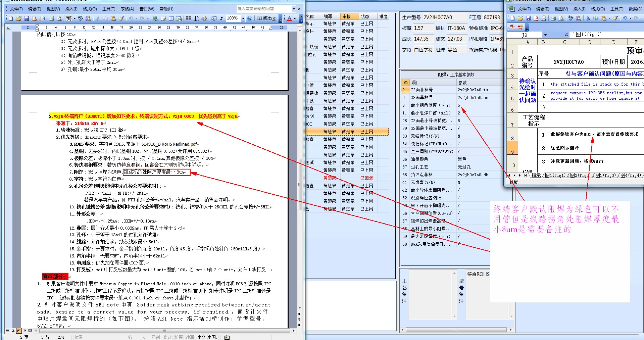This screenshot has width=644, height=340.
Task: Click the Open folder icon in Excel
Action: 520,18
